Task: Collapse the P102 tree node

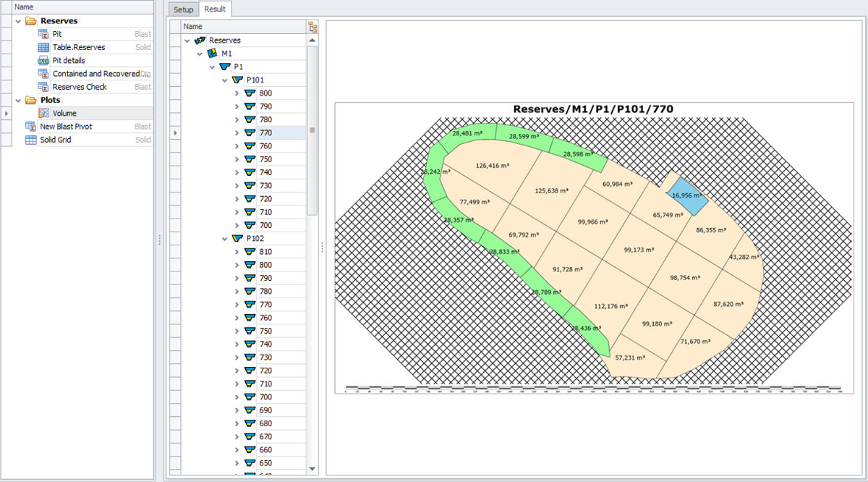Action: 224,239
